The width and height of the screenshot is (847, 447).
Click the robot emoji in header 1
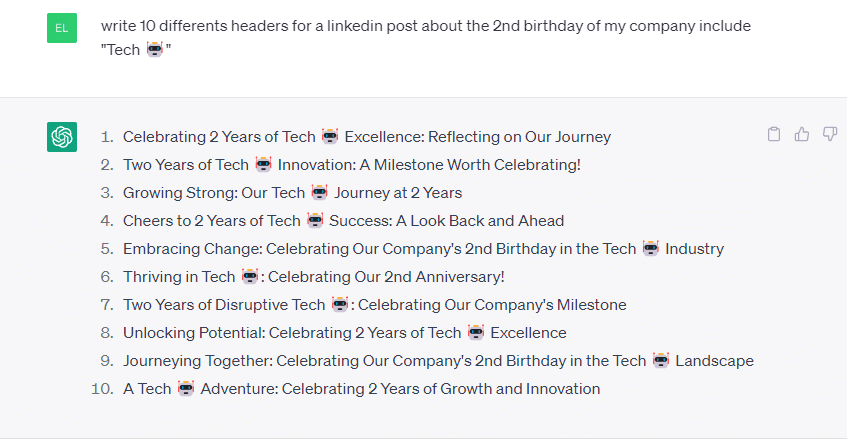click(x=330, y=136)
